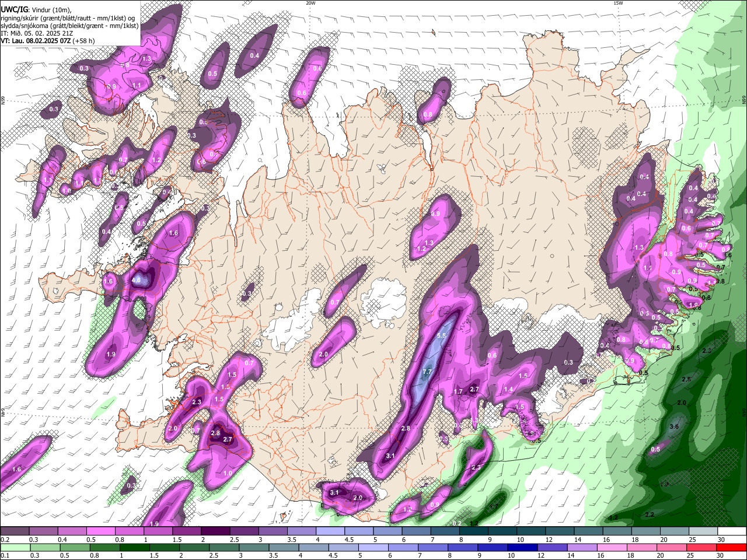Click the valid time 'VT: Lau. 08.02.2025 07Z (+58 h)'
Viewport: 747px width, 560px height.
[x=47, y=41]
